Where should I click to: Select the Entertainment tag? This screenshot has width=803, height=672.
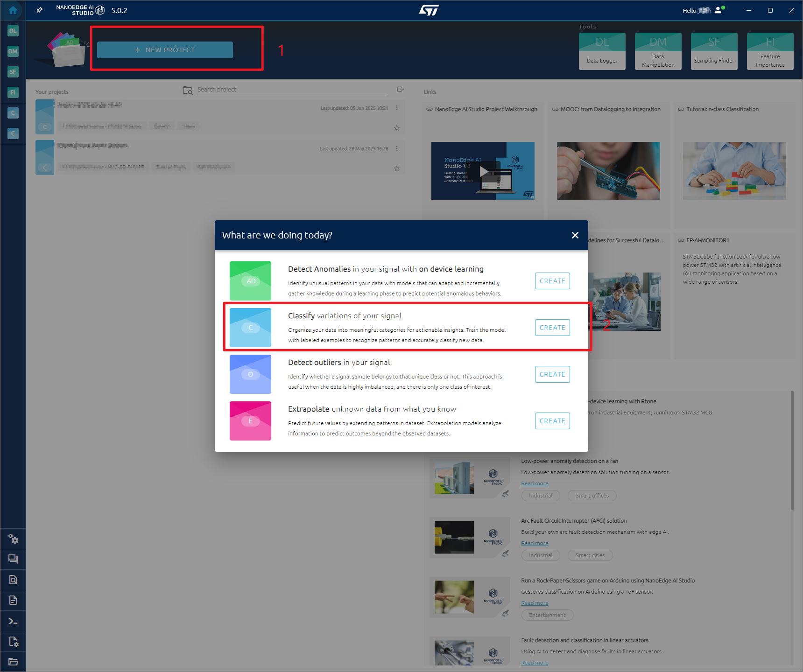(x=547, y=615)
